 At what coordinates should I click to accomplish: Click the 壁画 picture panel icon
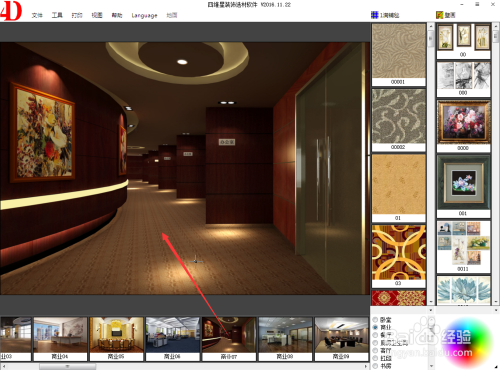[440, 15]
